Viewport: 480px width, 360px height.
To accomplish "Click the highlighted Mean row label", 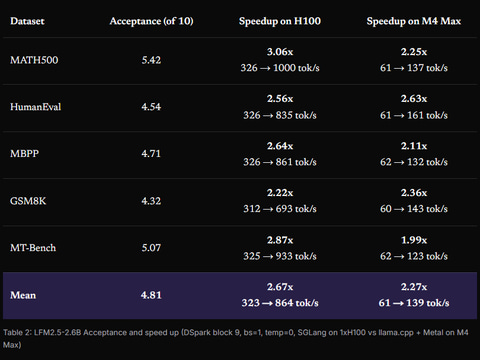I will click(23, 295).
